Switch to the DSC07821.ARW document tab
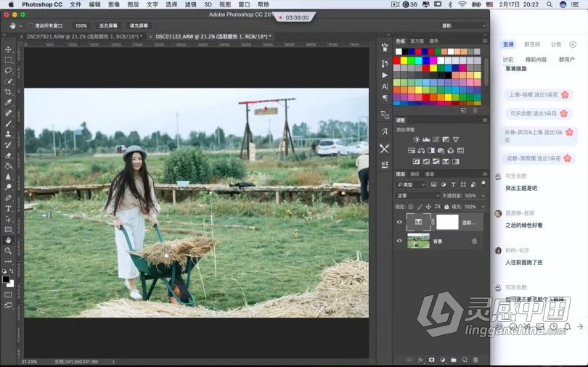The height and width of the screenshot is (367, 588). [x=84, y=37]
